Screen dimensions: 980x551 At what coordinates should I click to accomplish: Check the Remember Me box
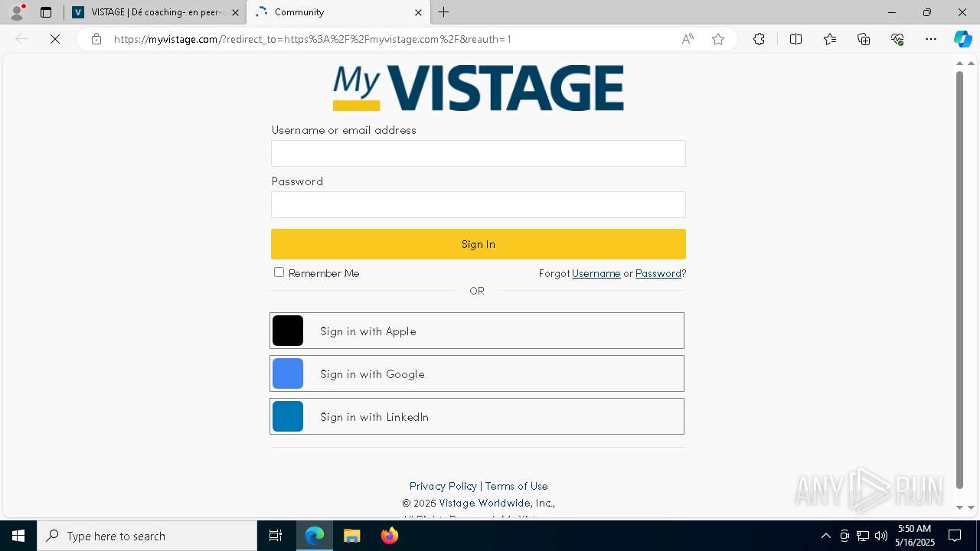tap(279, 272)
